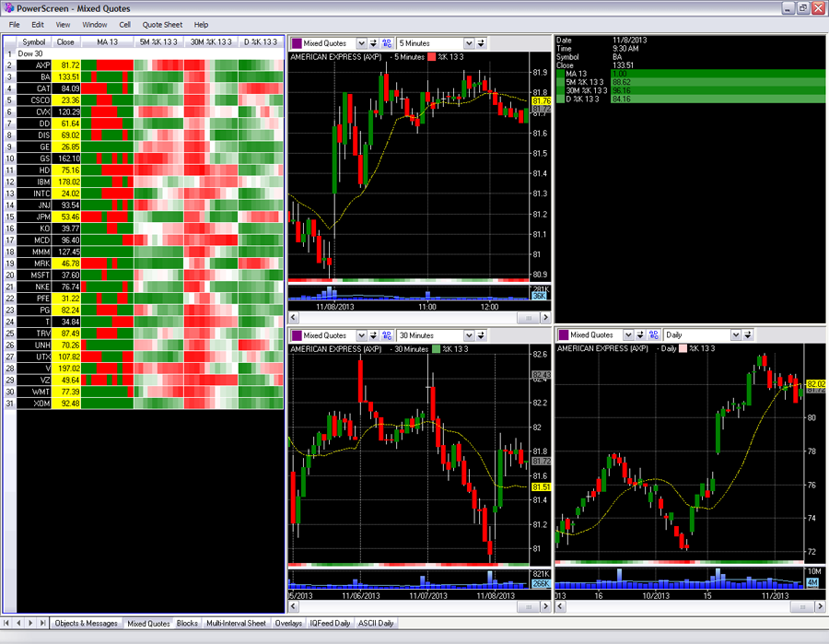
Task: Switch to the Multi-Interval Sheet tab
Action: coord(235,624)
